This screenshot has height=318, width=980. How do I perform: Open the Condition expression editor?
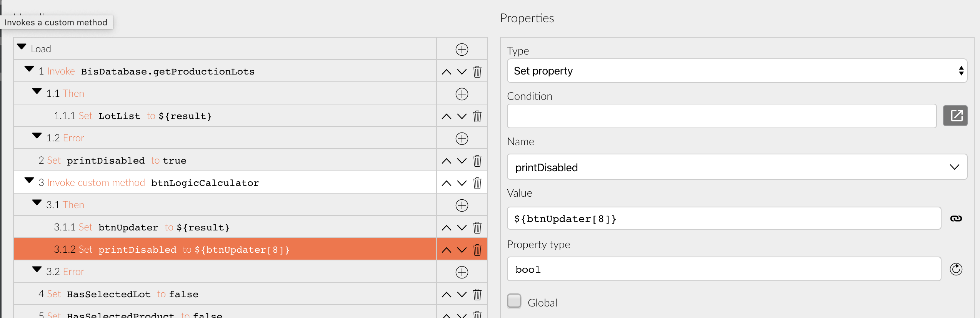pyautogui.click(x=955, y=116)
